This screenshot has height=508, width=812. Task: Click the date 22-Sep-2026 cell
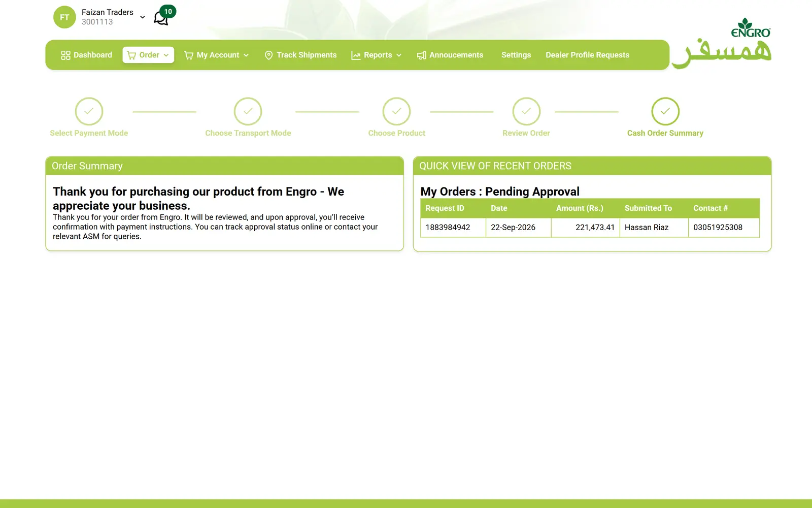[x=519, y=228]
